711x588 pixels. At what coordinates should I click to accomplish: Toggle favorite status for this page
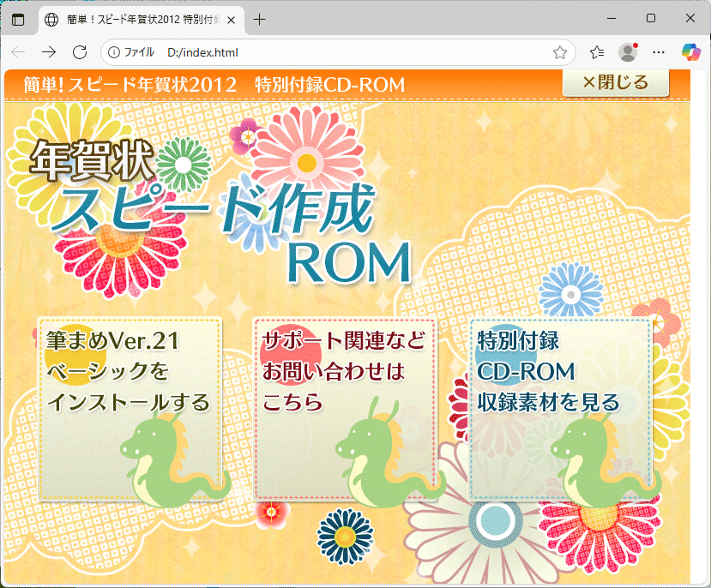pyautogui.click(x=561, y=52)
